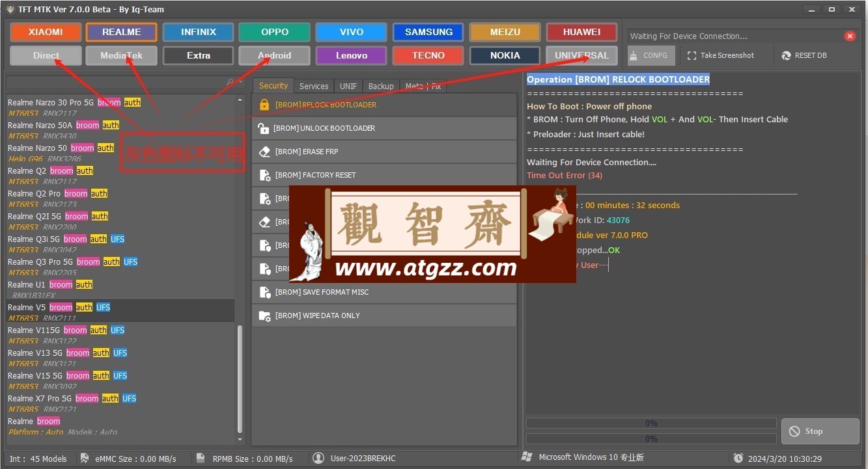Select the REALME brand button
The width and height of the screenshot is (868, 469).
tap(122, 32)
